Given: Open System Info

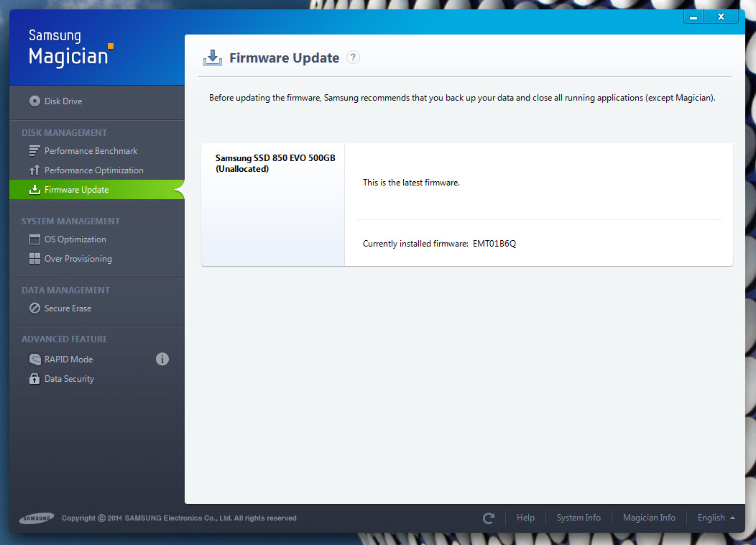Looking at the screenshot, I should [578, 518].
